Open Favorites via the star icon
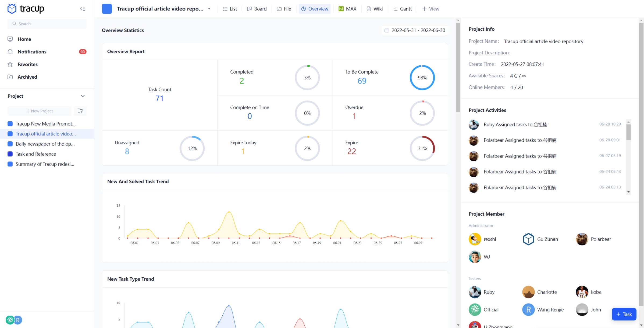 10,64
